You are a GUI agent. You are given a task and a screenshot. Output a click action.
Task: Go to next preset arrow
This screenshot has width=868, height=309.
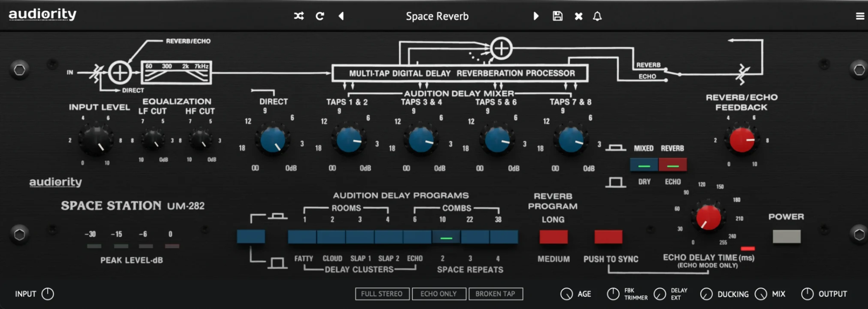point(536,16)
